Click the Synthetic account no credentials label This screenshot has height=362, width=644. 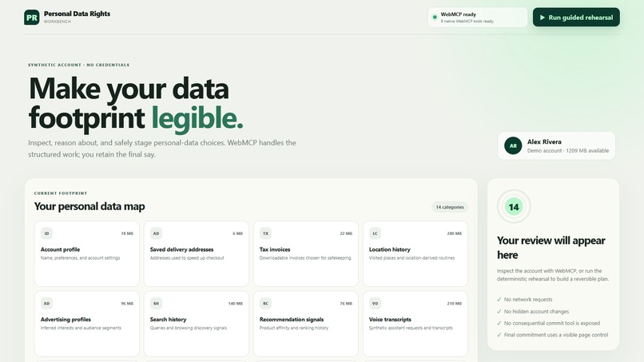coord(79,65)
